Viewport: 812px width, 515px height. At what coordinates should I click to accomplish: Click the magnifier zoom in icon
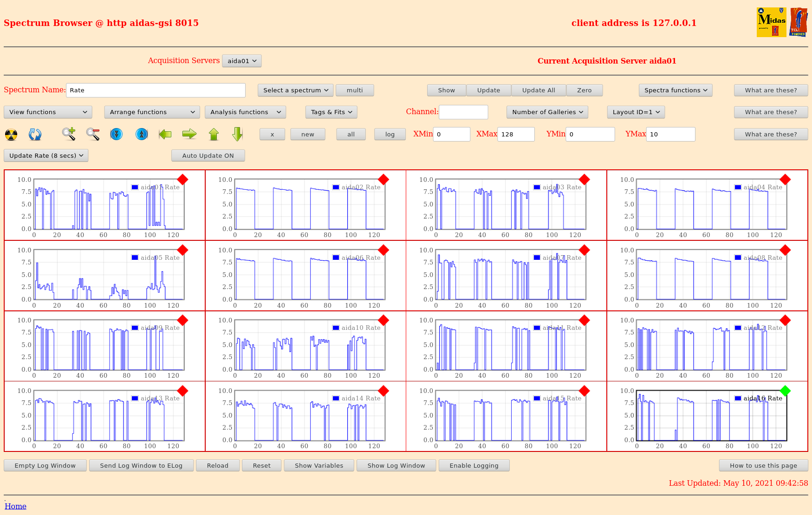point(69,134)
